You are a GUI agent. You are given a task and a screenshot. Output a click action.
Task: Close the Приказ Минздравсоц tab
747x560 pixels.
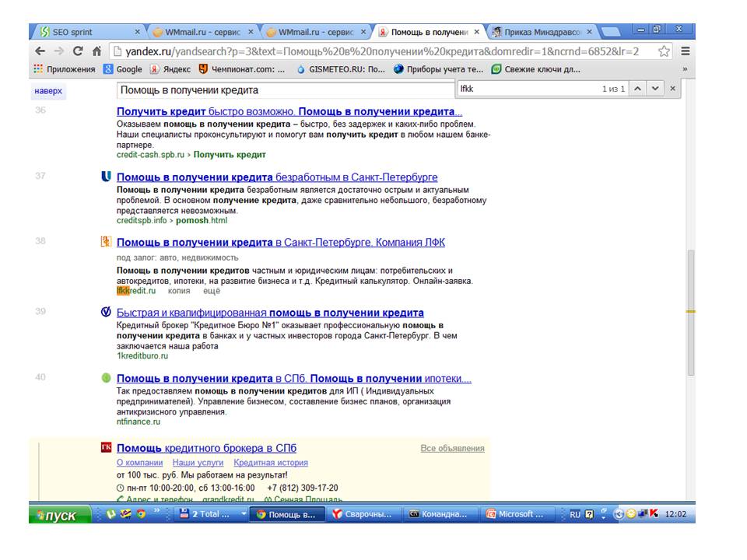pos(589,32)
